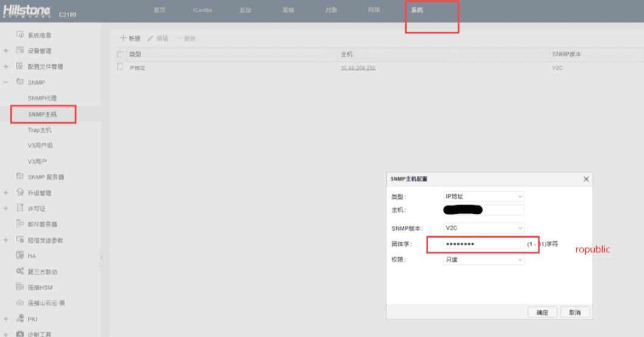Close the SNMP主机配置 dialog
The image size is (644, 337).
click(x=586, y=179)
